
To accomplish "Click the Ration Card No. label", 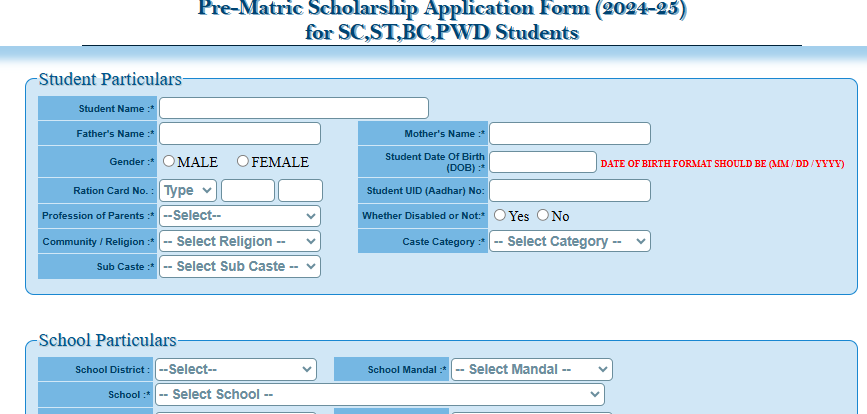I will [x=113, y=191].
